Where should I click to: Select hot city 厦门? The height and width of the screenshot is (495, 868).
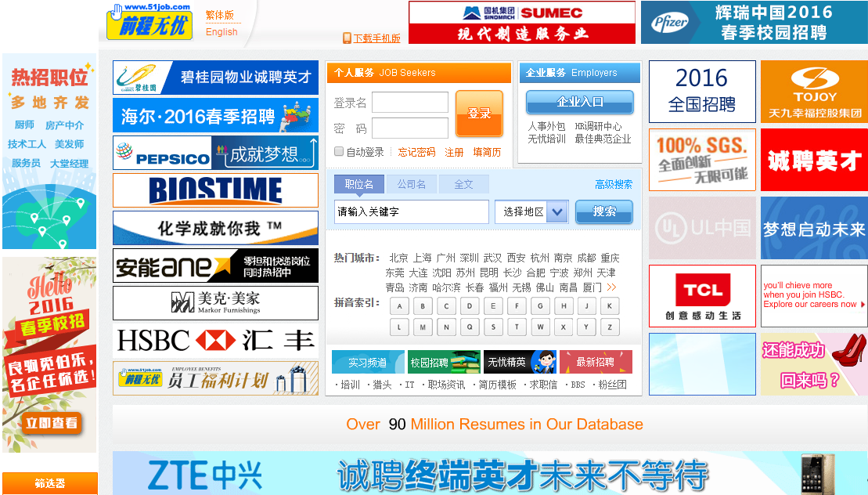(x=592, y=287)
